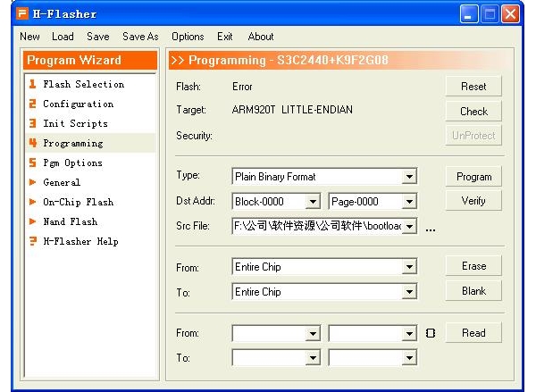
Task: Click the Check button
Action: [473, 112]
